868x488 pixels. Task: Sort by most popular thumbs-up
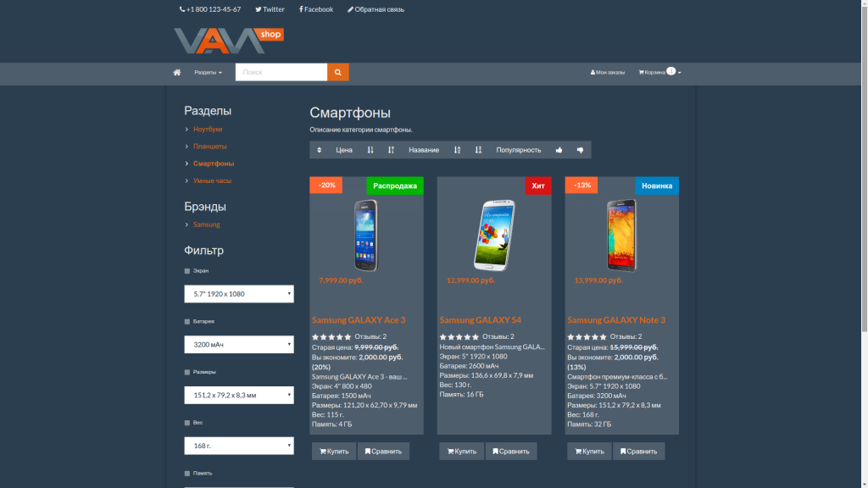point(559,150)
